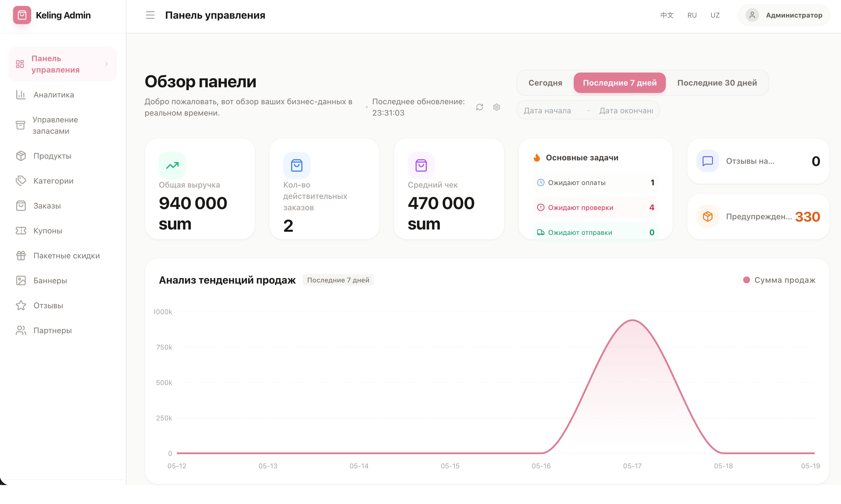Click the Keling Admin logo icon
Screen dimensions: 841x504
22,15
